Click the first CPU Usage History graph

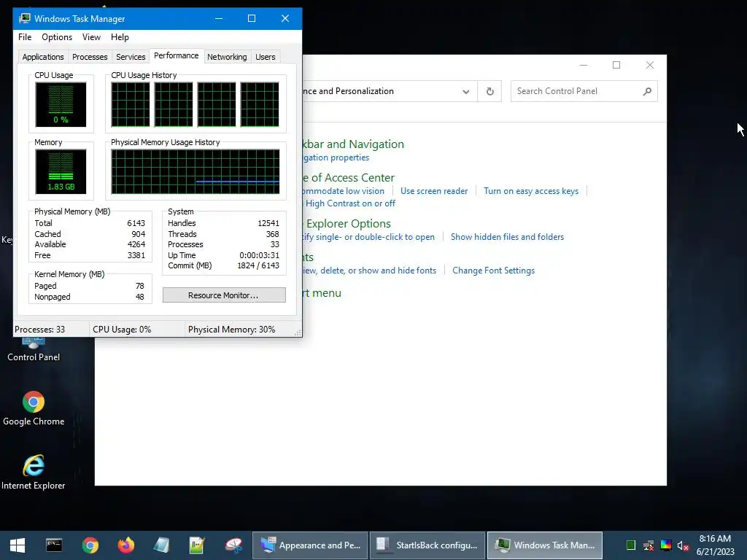[130, 104]
